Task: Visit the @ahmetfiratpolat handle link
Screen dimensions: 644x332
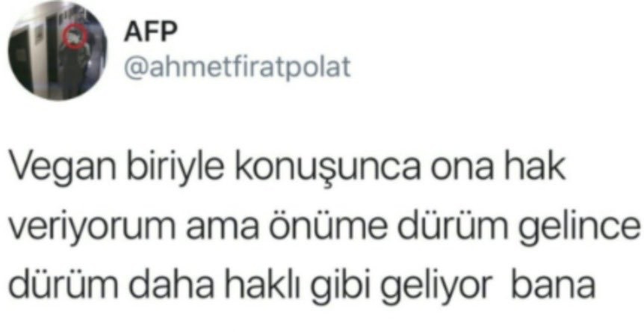Action: 238,67
